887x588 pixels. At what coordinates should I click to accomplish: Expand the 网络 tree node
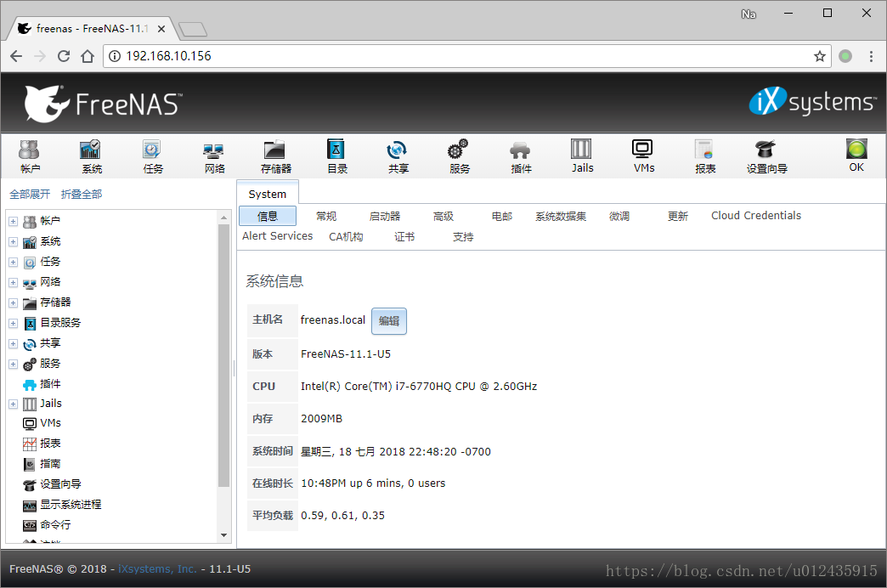click(x=13, y=282)
